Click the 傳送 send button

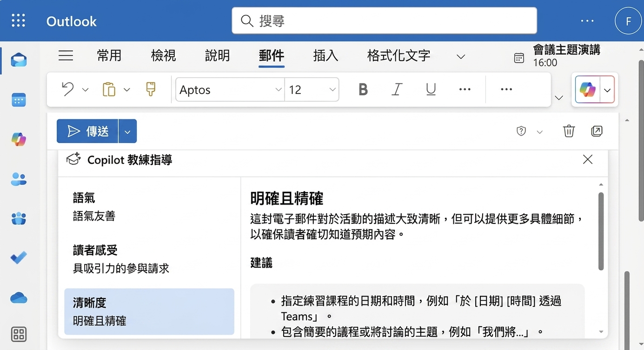(87, 131)
